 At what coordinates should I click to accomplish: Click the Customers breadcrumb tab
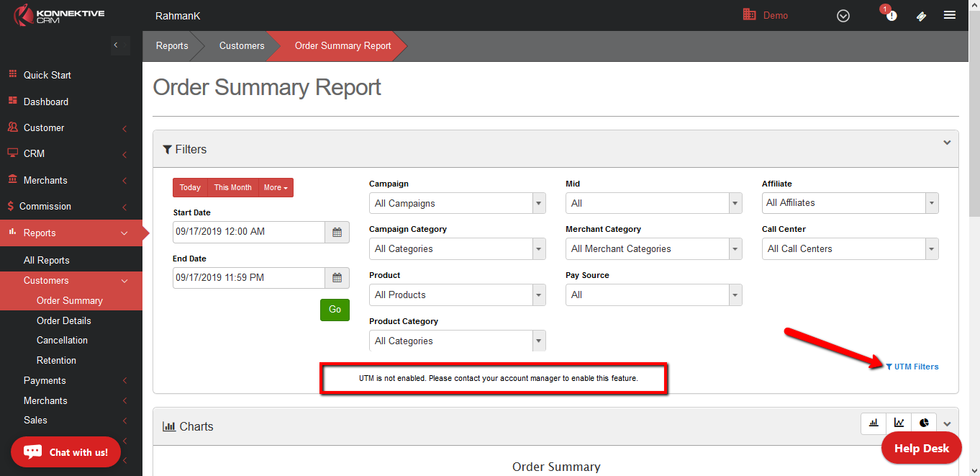pyautogui.click(x=242, y=46)
